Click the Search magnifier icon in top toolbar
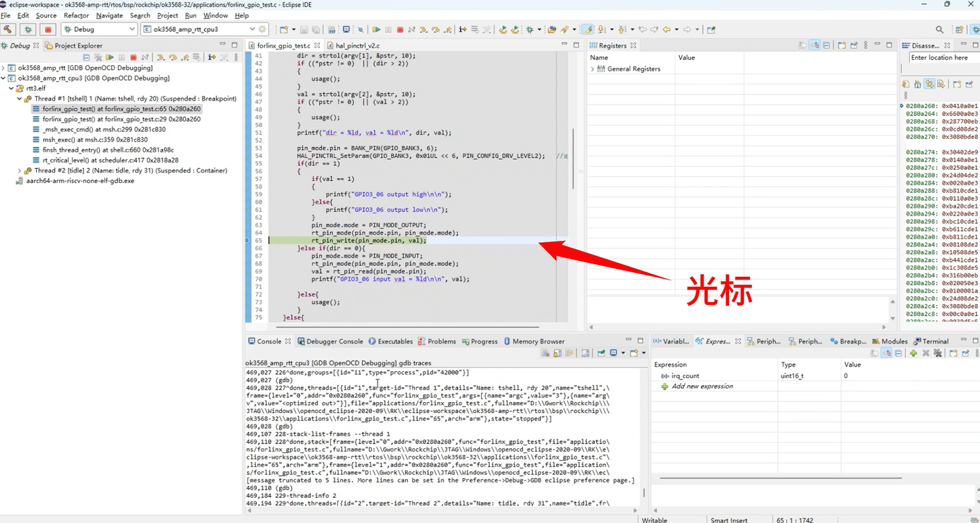980x523 pixels. pos(940,29)
